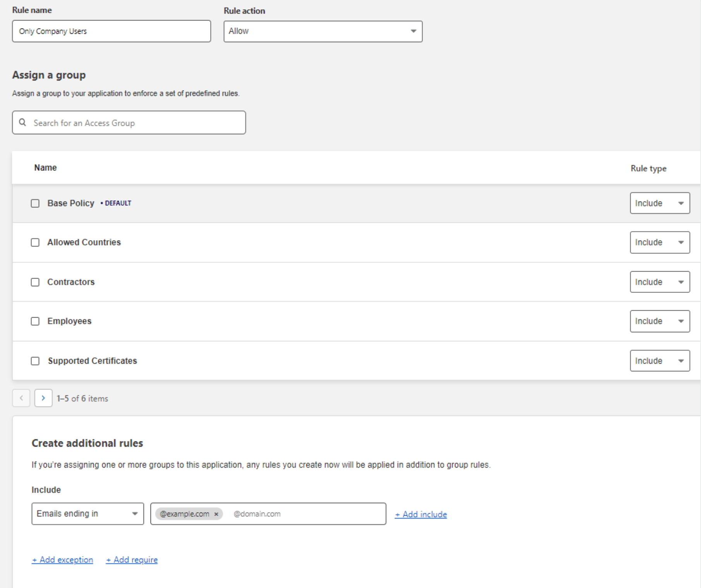Tick the Contractors group checkbox
The height and width of the screenshot is (588, 701).
click(35, 282)
